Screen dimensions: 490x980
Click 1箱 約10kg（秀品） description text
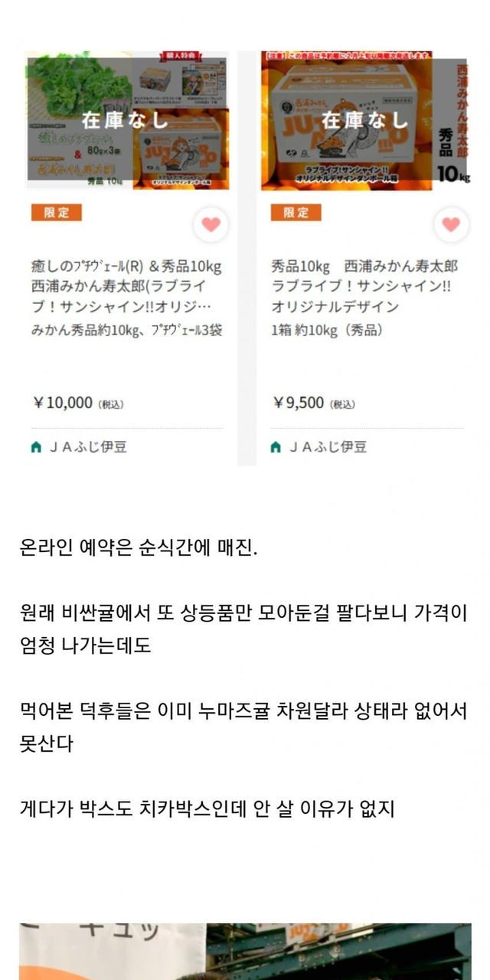[x=327, y=331]
